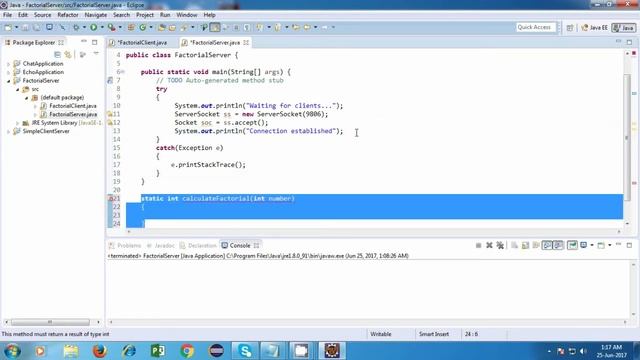Viewport: 640px width, 360px height.
Task: Click Display Selected Console monitor icon
Action: (584, 245)
